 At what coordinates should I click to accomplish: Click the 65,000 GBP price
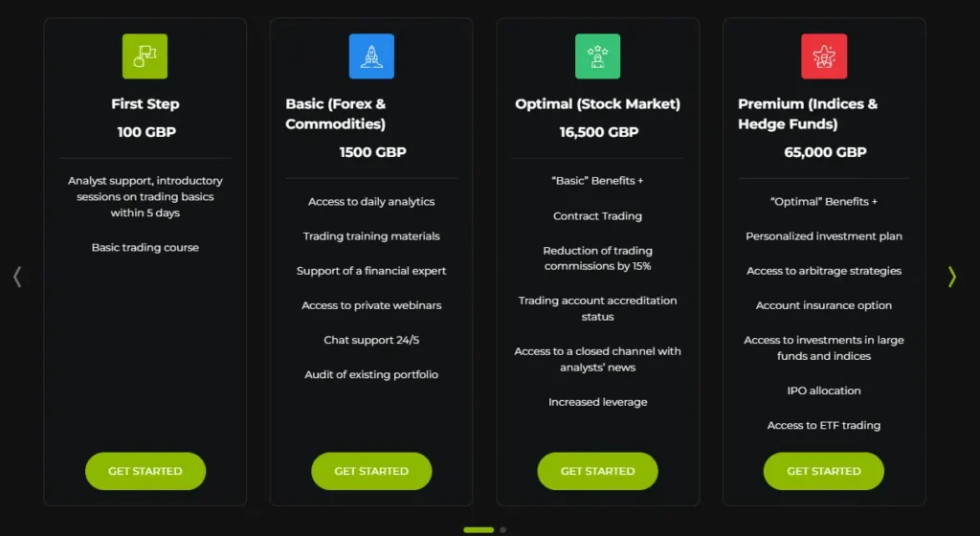825,152
